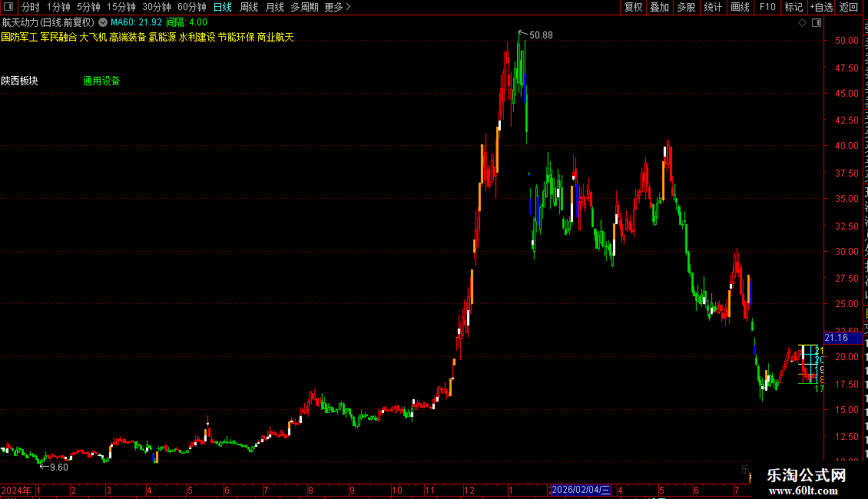Click the diamond icon above the price axis
The image size is (868, 499).
[x=802, y=23]
